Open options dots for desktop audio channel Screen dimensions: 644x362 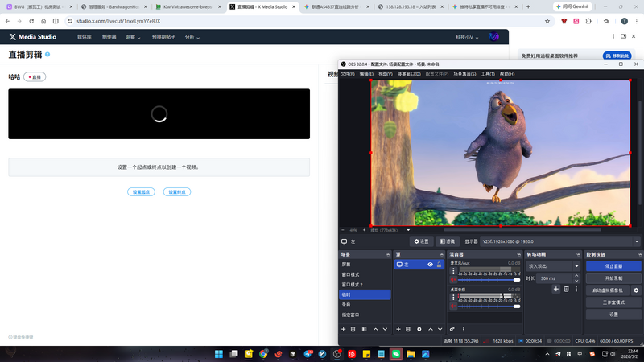point(453,297)
